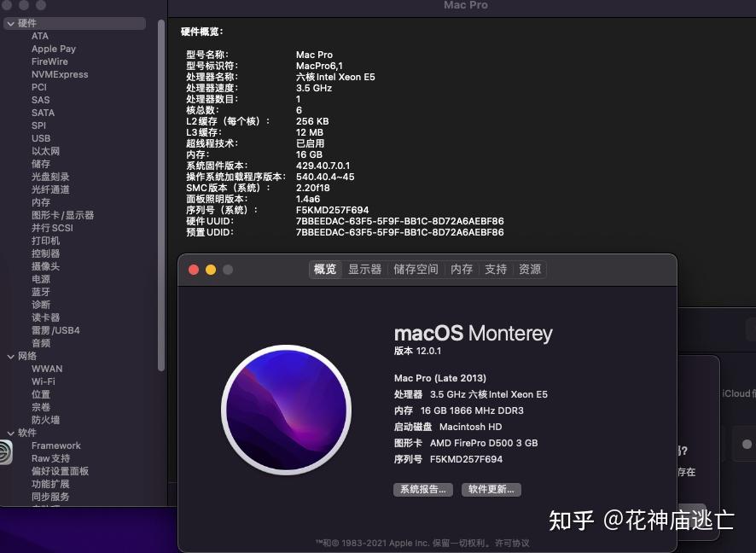Open 内存 memory entry in sidebar
Screen dimensions: 756x553
click(x=41, y=202)
